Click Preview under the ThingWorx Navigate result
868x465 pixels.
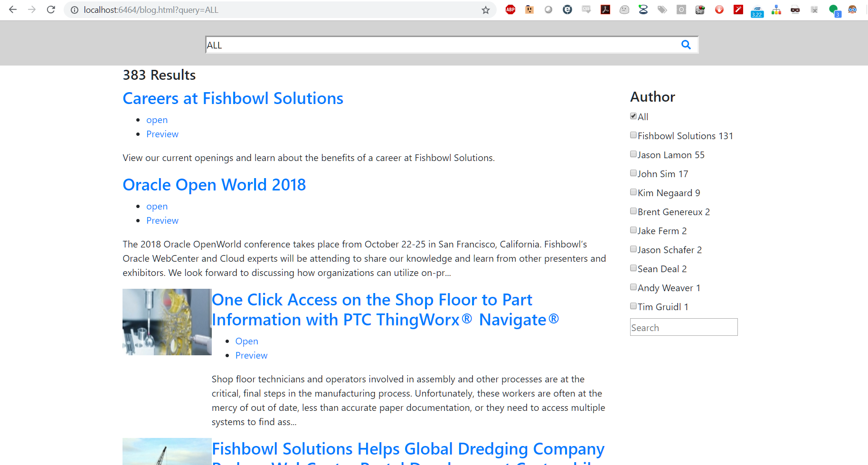pos(251,356)
